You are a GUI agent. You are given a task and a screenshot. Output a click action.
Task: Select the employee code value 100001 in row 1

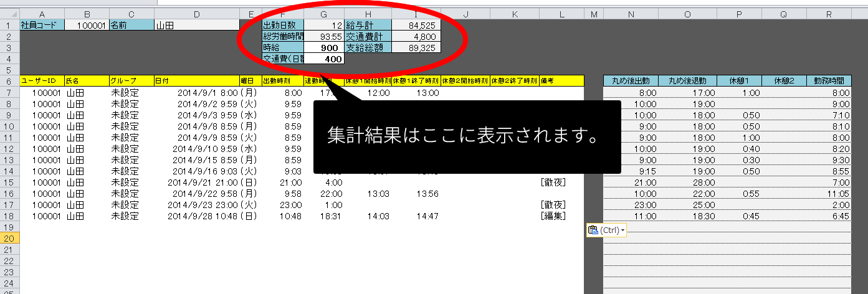click(x=87, y=25)
